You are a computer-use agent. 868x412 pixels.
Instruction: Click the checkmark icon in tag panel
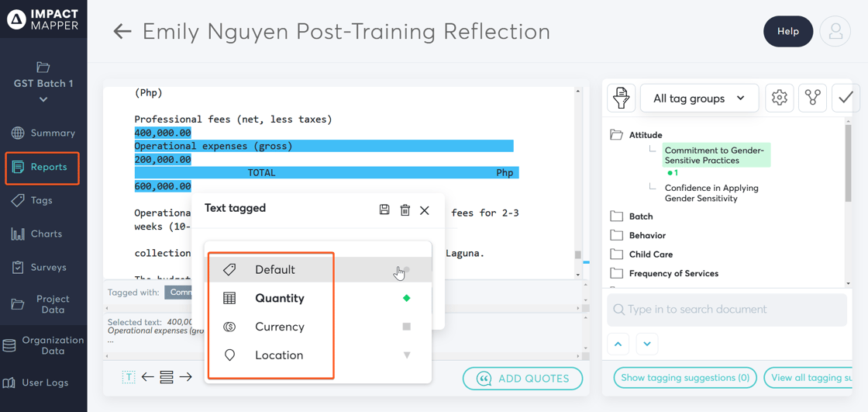coord(846,99)
